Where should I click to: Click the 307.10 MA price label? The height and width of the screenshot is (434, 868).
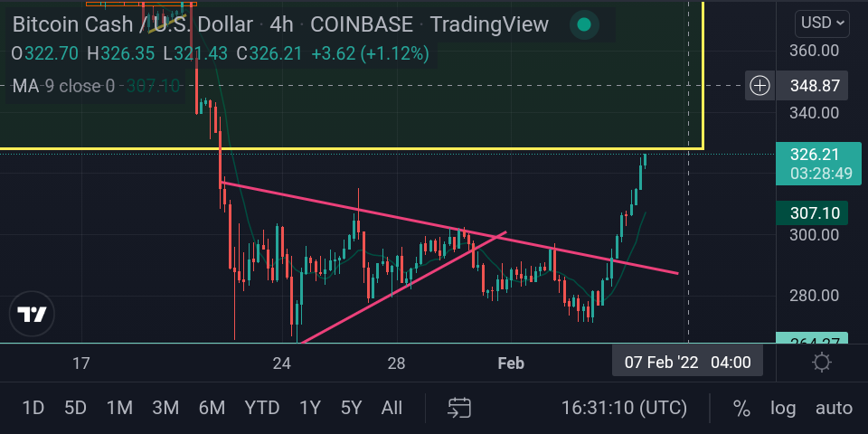pyautogui.click(x=812, y=213)
